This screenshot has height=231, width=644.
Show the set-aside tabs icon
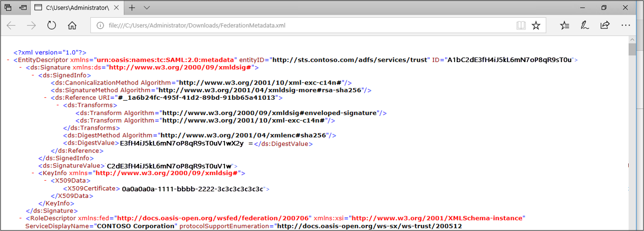coord(8,8)
